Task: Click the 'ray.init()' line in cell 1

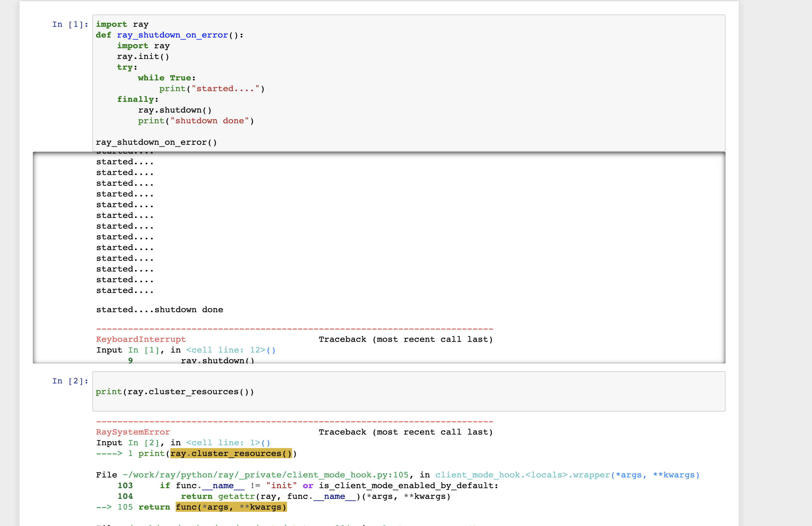Action: (143, 56)
